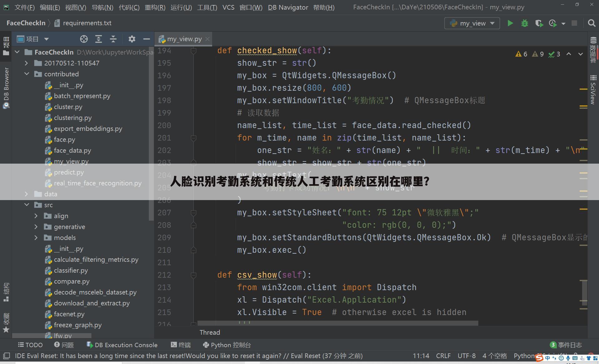The image size is (599, 364).
Task: Run with coverage icon
Action: pyautogui.click(x=539, y=23)
